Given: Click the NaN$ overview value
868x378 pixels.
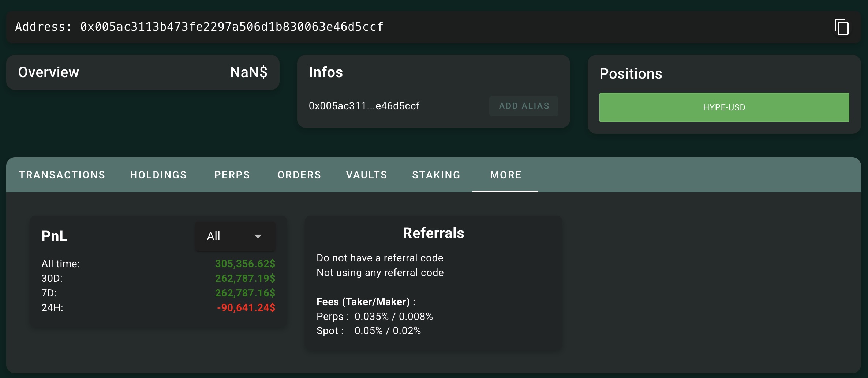Looking at the screenshot, I should (249, 72).
